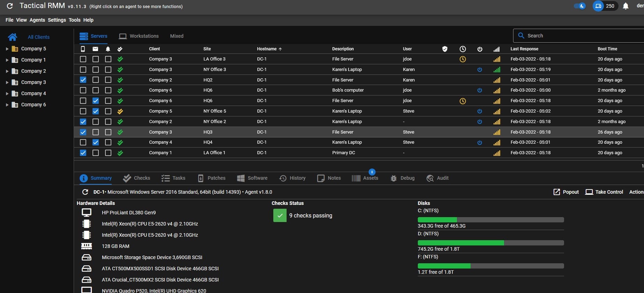Click the C: drive usage bar
This screenshot has height=293, width=644.
pyautogui.click(x=491, y=220)
